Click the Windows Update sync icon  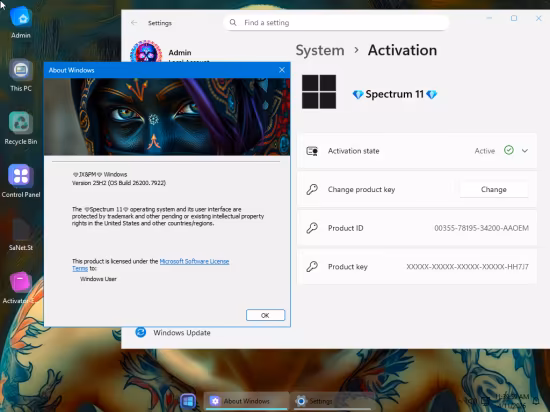pyautogui.click(x=141, y=332)
